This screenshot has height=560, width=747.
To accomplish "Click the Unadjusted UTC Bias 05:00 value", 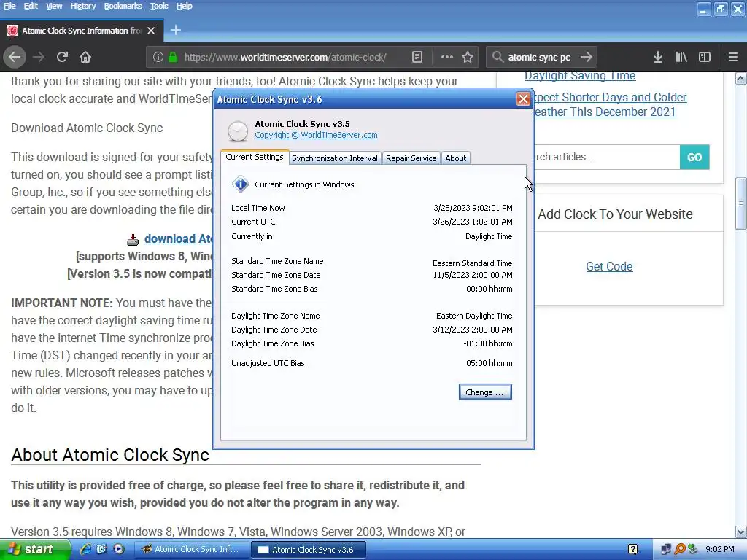I will 489,363.
